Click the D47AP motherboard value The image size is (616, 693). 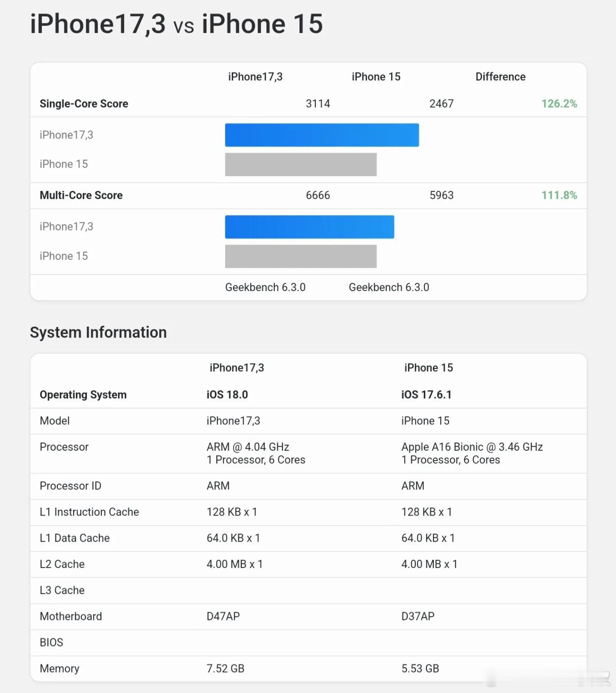coord(223,616)
